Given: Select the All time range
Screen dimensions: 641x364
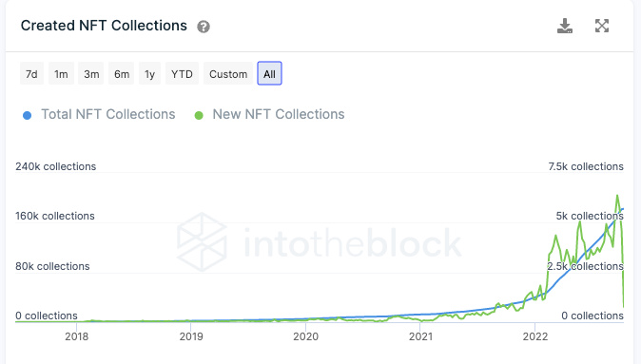Looking at the screenshot, I should click(x=269, y=73).
